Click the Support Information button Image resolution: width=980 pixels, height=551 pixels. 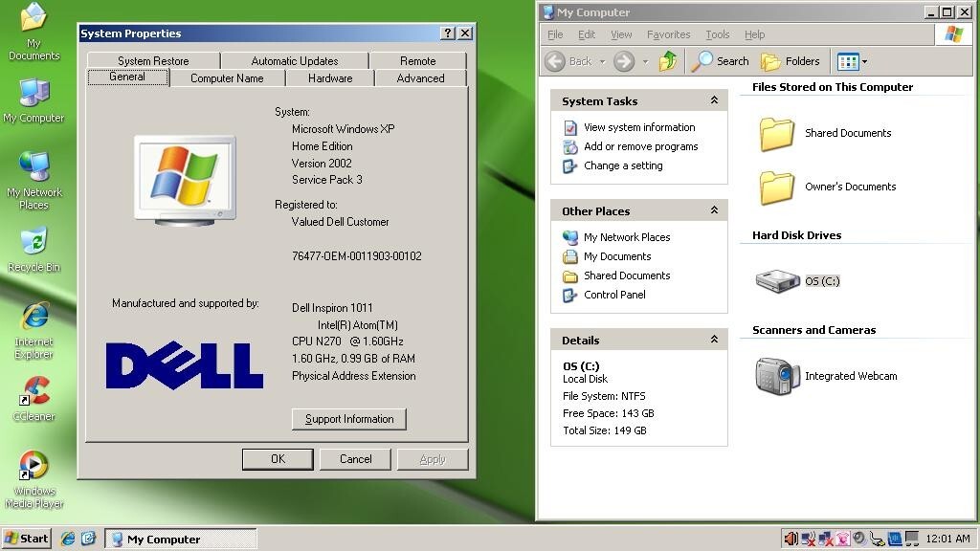point(348,419)
